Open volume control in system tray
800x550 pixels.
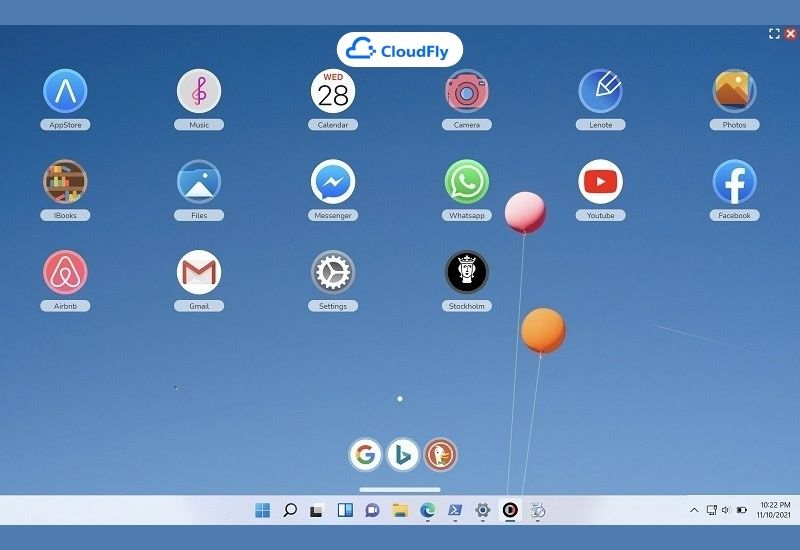coord(726,510)
